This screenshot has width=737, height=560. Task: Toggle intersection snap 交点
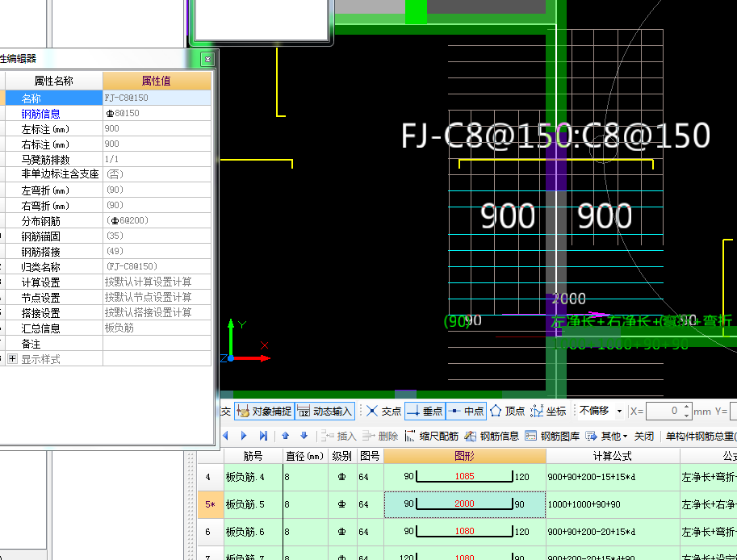pos(383,412)
